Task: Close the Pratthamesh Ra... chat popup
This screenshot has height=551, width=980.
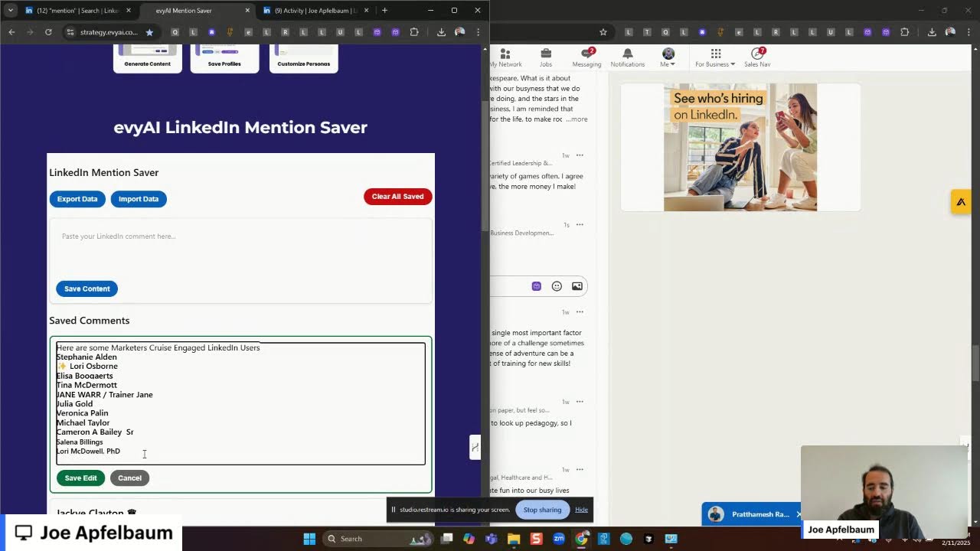Action: [799, 514]
